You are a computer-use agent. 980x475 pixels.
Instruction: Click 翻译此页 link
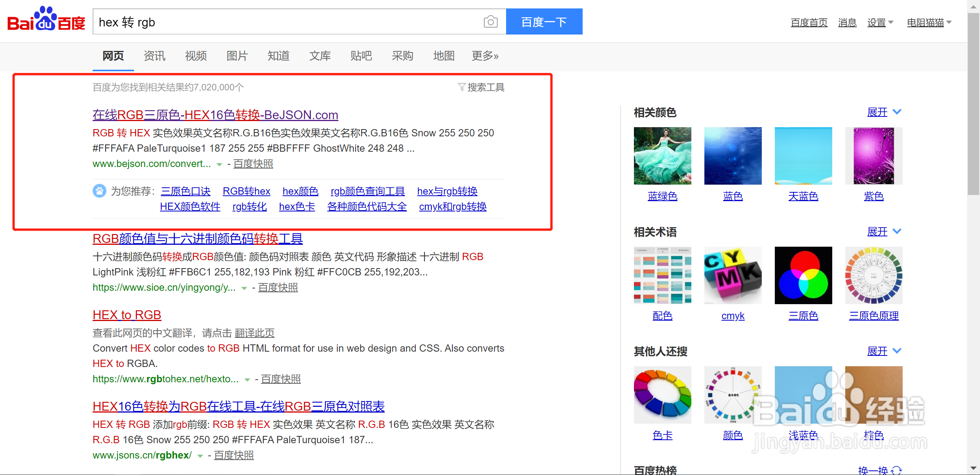[255, 333]
